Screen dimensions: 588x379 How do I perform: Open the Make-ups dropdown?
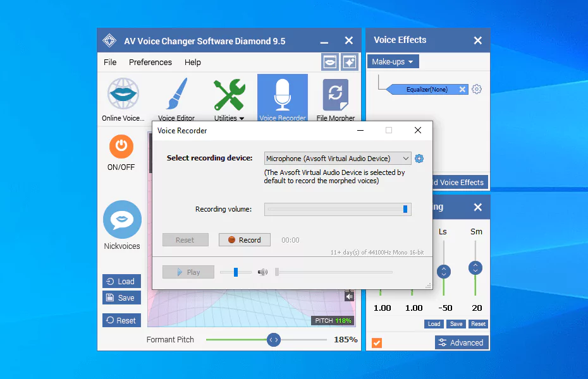[x=393, y=61]
